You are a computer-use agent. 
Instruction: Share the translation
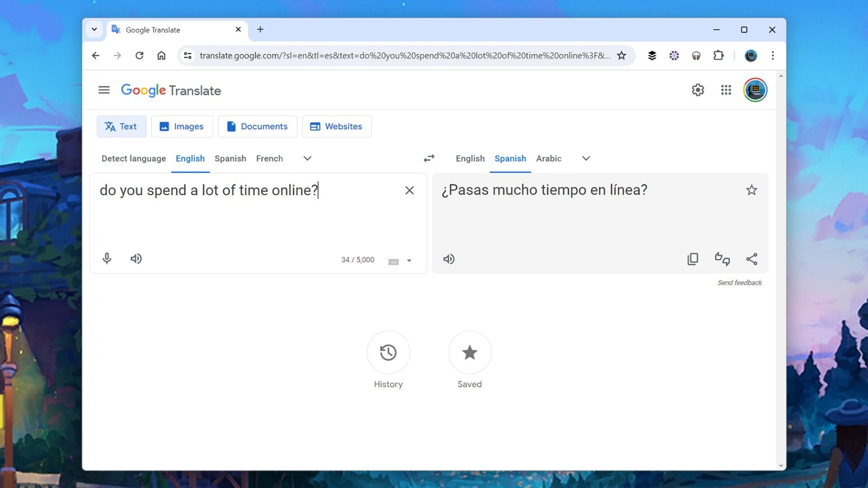pos(752,258)
